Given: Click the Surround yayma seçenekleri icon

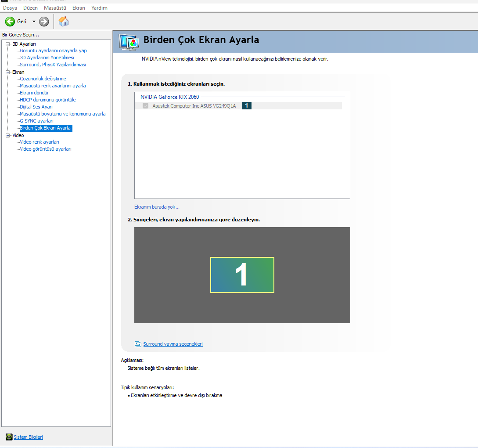Looking at the screenshot, I should pos(138,344).
